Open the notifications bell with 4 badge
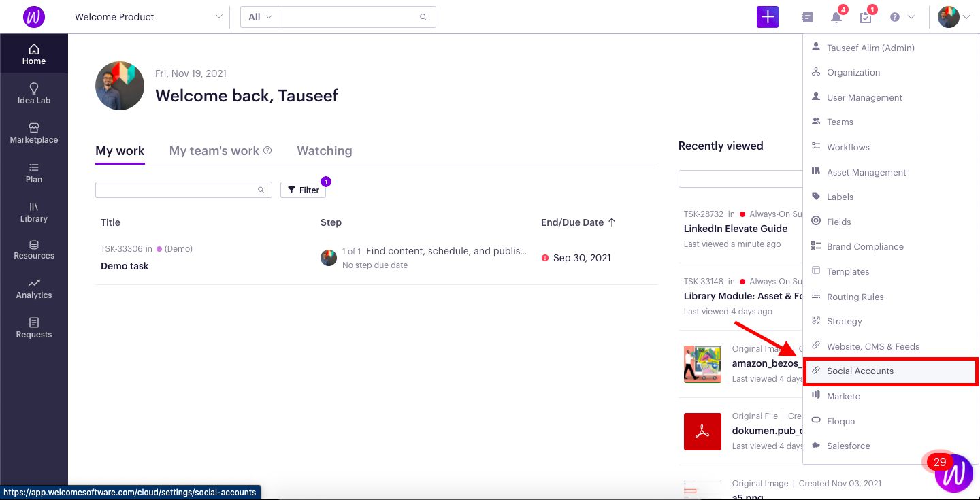Screen dimensions: 980x500 click(x=837, y=17)
